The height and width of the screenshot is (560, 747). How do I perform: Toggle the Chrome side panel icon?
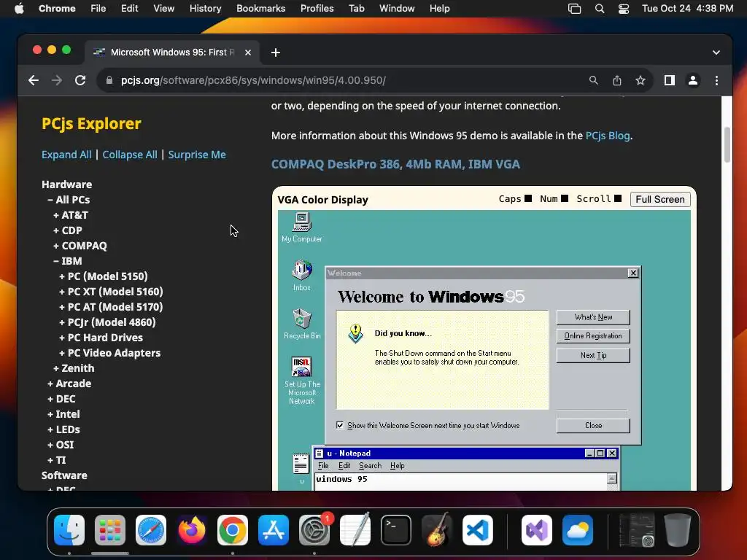[670, 80]
